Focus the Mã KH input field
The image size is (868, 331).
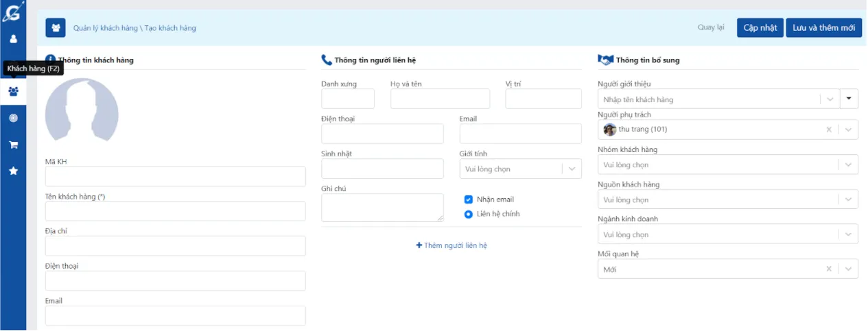pyautogui.click(x=175, y=176)
